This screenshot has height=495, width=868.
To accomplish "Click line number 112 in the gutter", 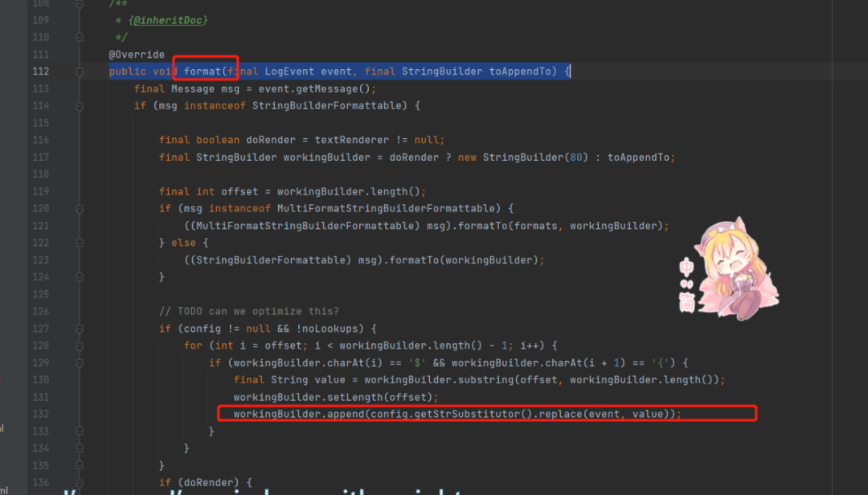I will coord(40,72).
